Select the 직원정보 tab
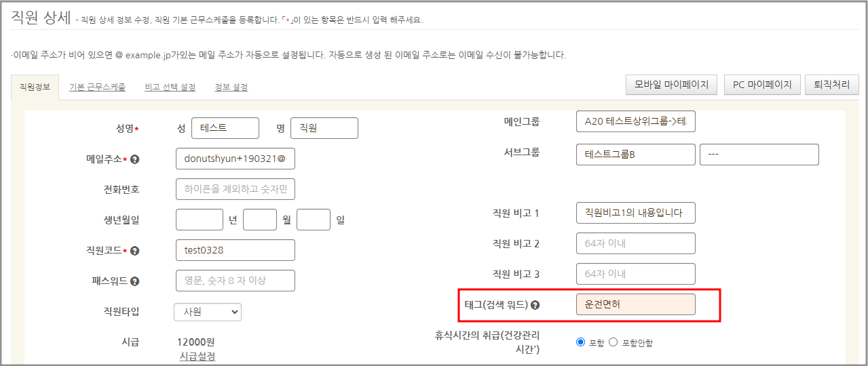The height and width of the screenshot is (366, 868). (35, 87)
